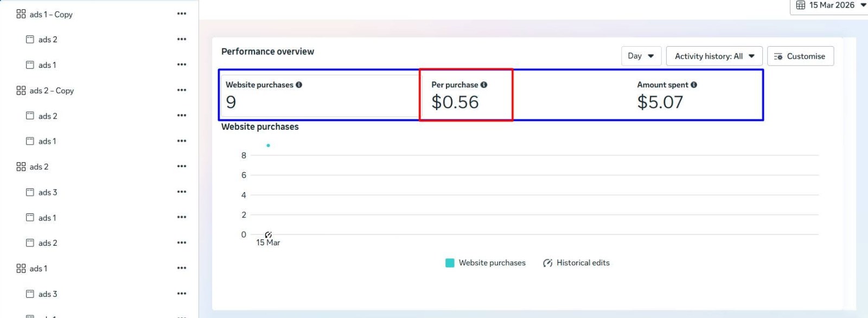Image resolution: width=868 pixels, height=318 pixels.
Task: Click the Historical edits legend icon
Action: pyautogui.click(x=548, y=263)
